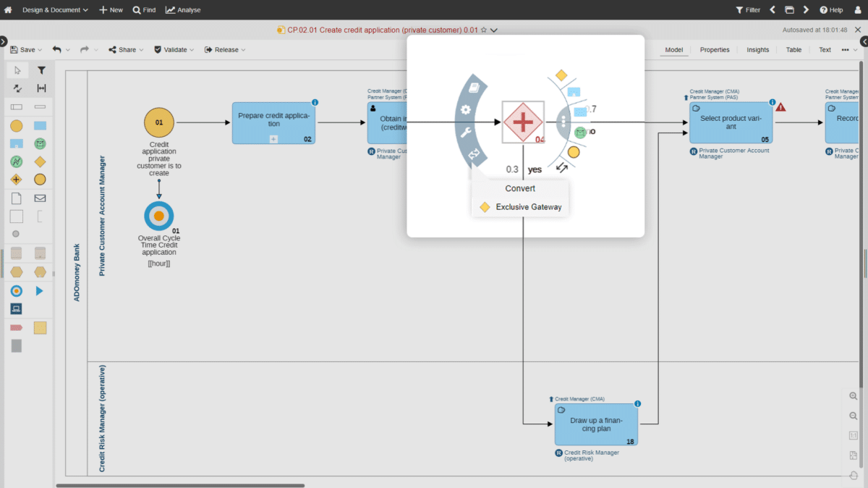Select the envelope message shape in the palette
The image size is (868, 488).
click(40, 198)
